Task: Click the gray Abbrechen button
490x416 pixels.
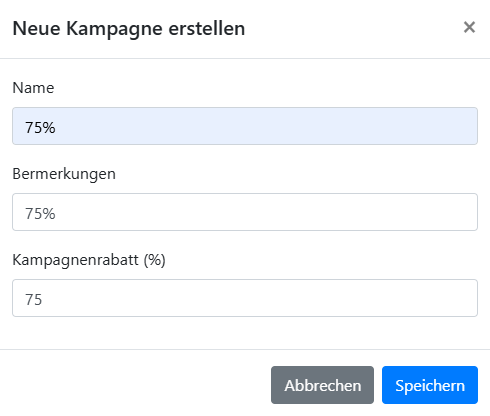Action: [322, 385]
